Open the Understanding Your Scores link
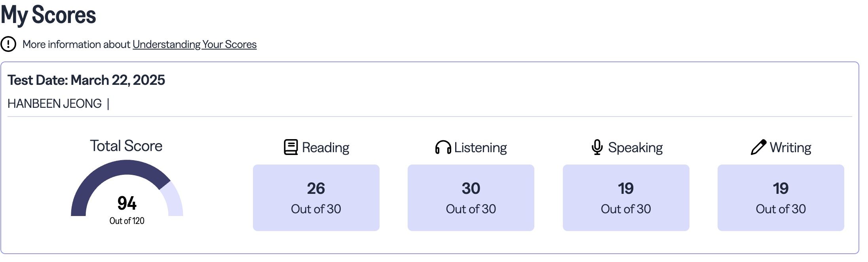This screenshot has height=262, width=868. [x=194, y=44]
